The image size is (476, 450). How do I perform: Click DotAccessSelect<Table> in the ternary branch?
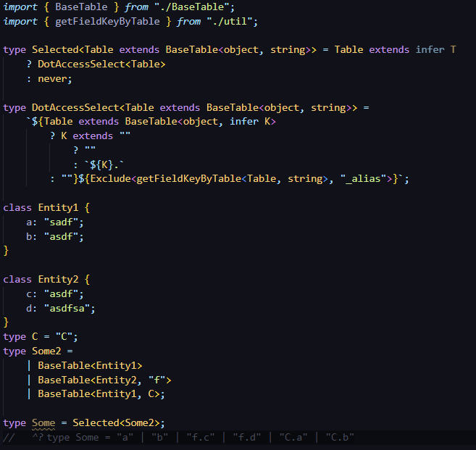(101, 64)
